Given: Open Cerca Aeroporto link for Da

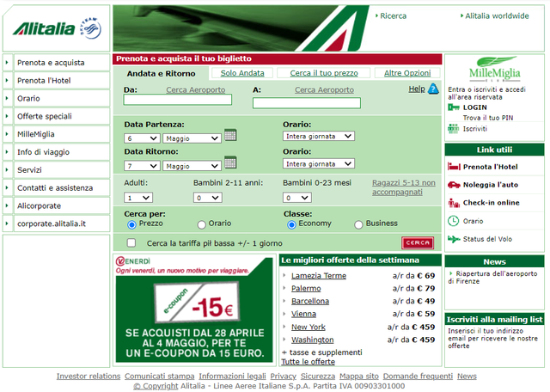Looking at the screenshot, I should (195, 90).
